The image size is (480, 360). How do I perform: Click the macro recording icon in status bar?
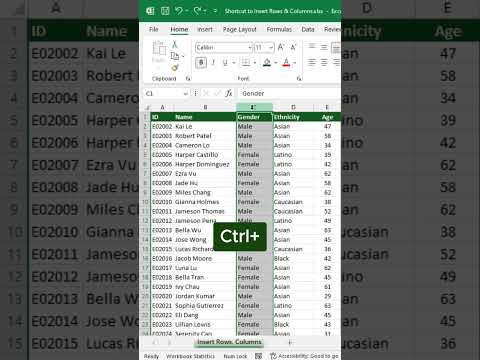click(x=258, y=356)
